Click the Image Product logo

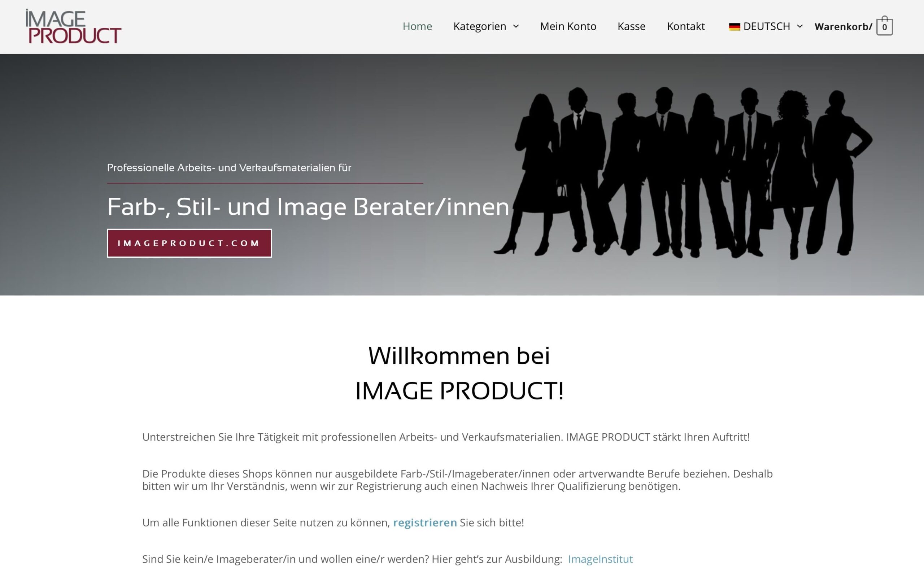tap(73, 26)
